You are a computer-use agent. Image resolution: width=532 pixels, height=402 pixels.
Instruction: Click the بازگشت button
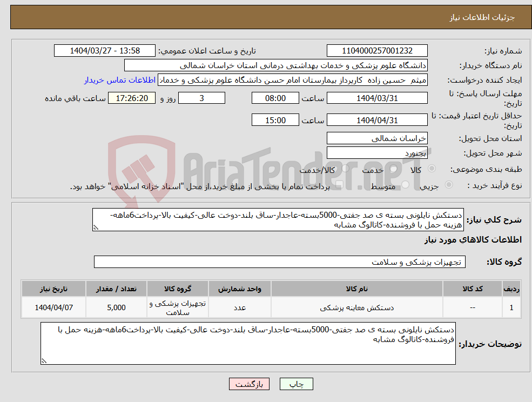pos(249,384)
